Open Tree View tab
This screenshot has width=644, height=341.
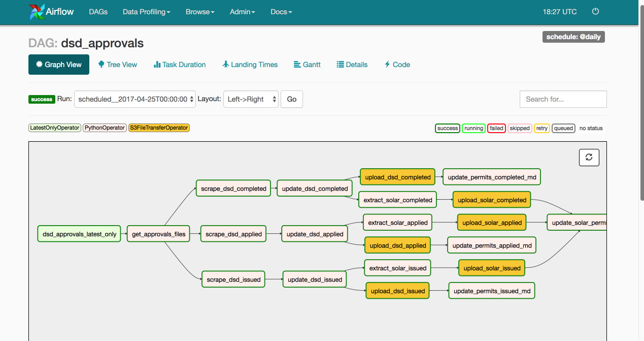point(117,65)
